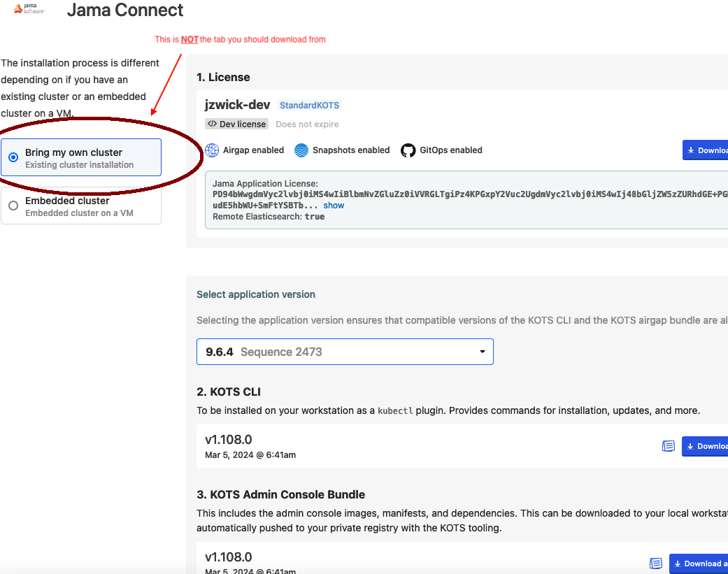Download KOTS CLI v1.108.0

(x=705, y=446)
